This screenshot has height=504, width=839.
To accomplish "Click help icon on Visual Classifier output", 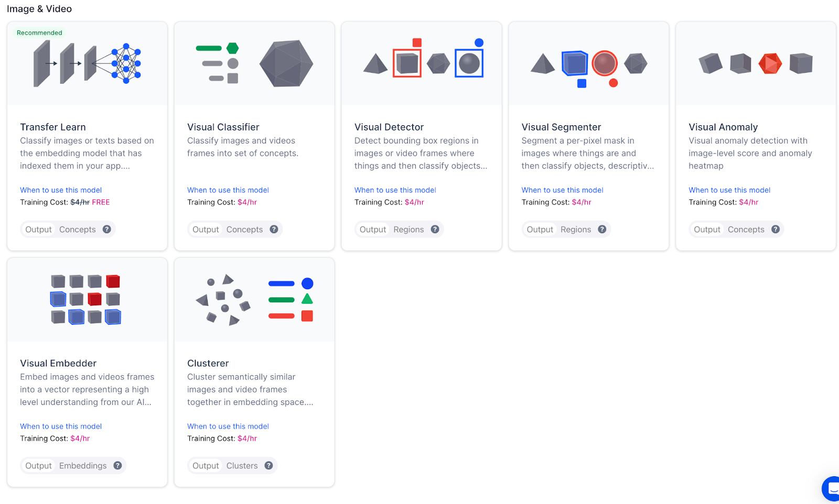I will pos(274,229).
